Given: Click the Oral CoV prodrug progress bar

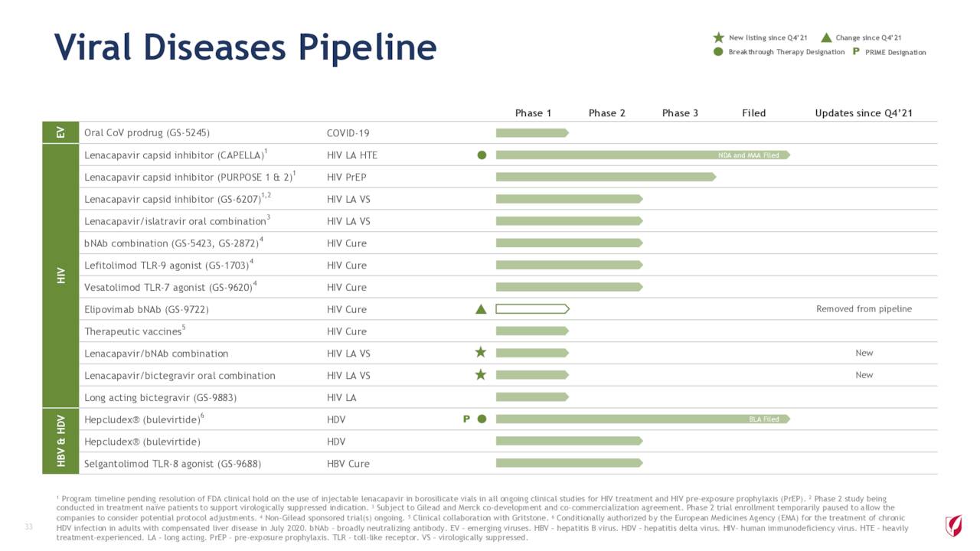Looking at the screenshot, I should (x=532, y=132).
